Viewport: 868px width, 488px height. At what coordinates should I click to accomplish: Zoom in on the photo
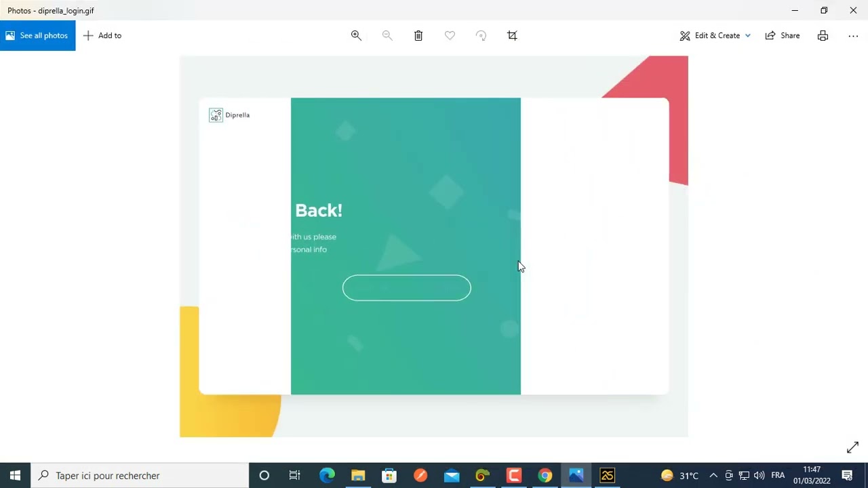(x=356, y=35)
